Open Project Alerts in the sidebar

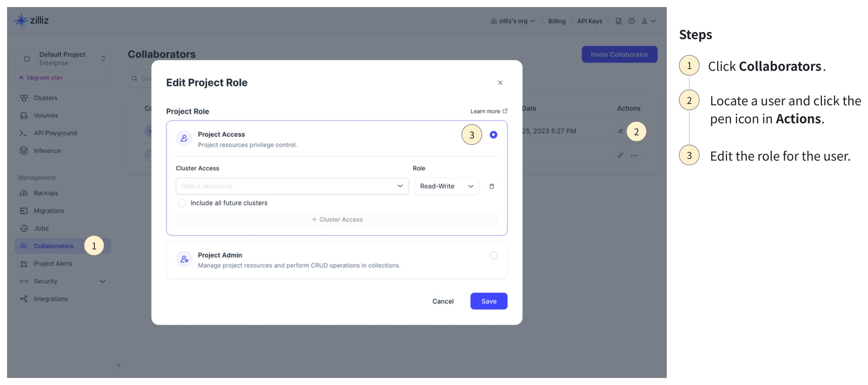pos(53,263)
